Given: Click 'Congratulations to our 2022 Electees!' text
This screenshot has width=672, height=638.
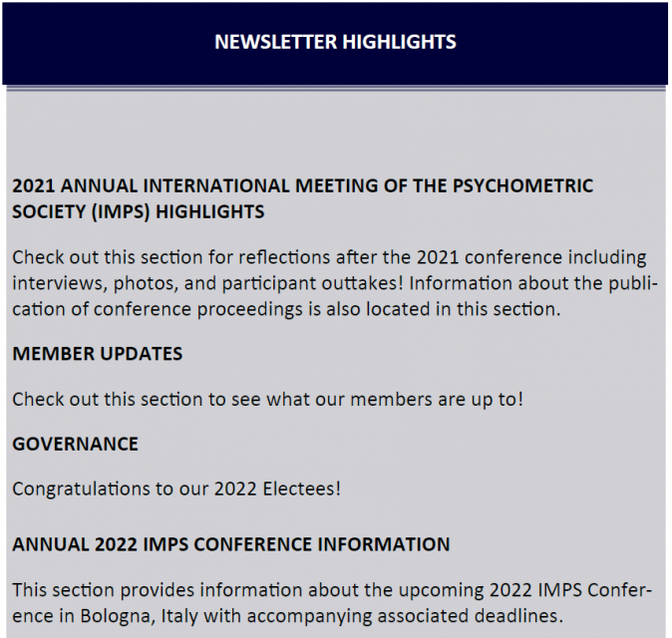Looking at the screenshot, I should coord(176,488).
